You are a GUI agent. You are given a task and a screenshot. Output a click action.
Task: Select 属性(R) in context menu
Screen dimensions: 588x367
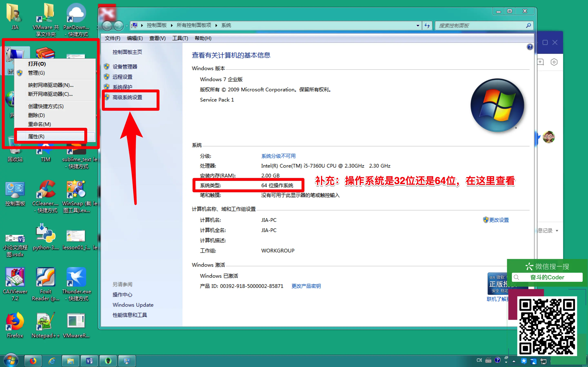36,136
